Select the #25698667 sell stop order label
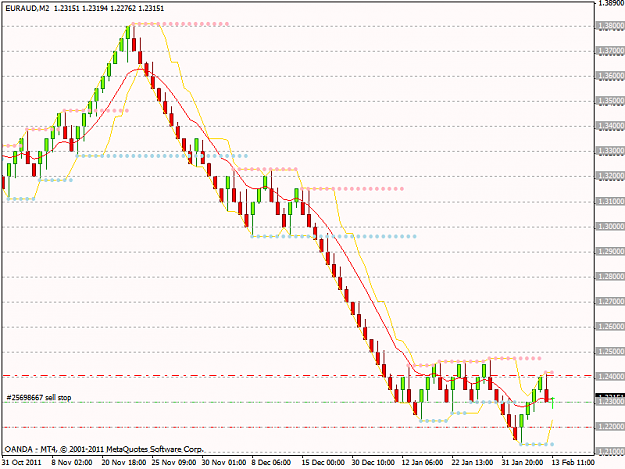The width and height of the screenshot is (625, 469). (x=39, y=398)
